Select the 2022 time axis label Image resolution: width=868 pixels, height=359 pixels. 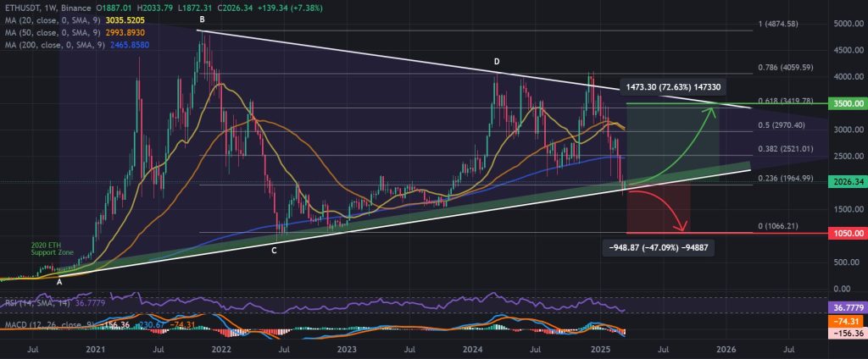click(x=221, y=350)
